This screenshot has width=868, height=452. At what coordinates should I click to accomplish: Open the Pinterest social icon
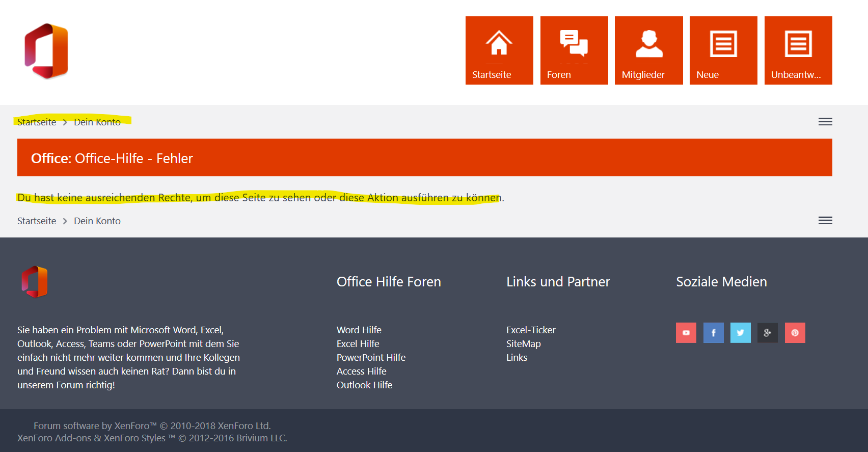click(x=795, y=333)
